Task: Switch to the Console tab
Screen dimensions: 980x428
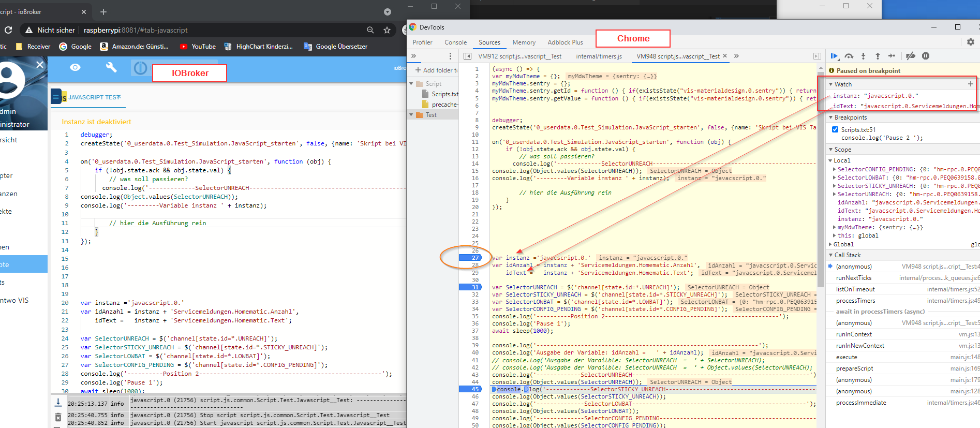Action: pos(455,42)
